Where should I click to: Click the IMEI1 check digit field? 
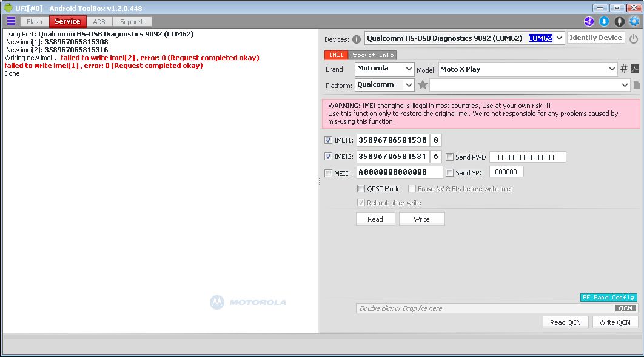click(x=436, y=140)
